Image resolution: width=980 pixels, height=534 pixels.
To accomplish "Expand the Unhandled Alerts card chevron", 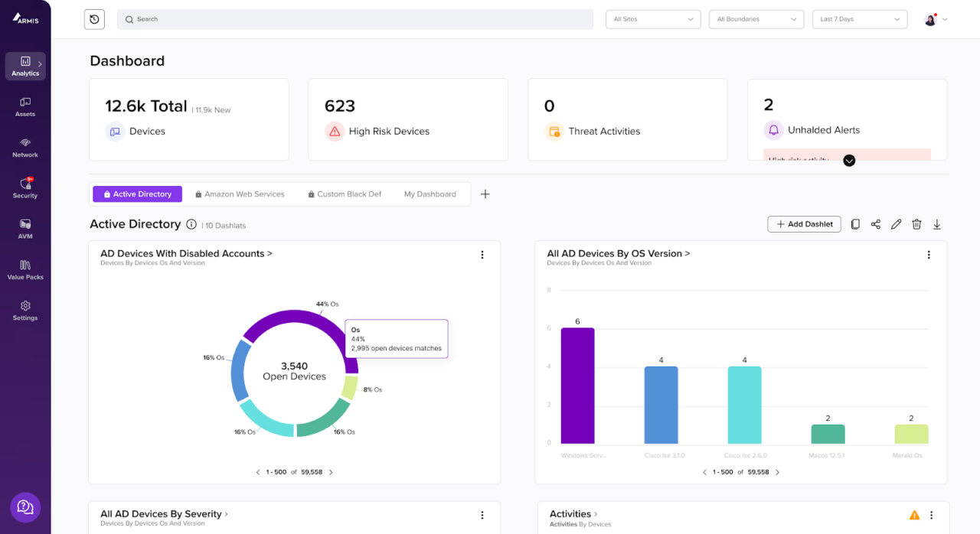I will click(x=849, y=160).
